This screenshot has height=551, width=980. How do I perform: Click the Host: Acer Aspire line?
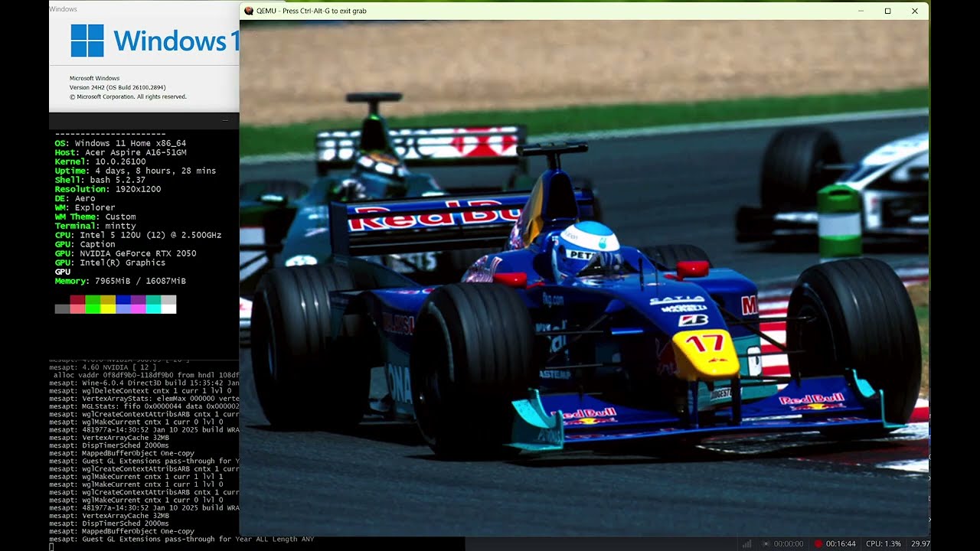coord(120,152)
